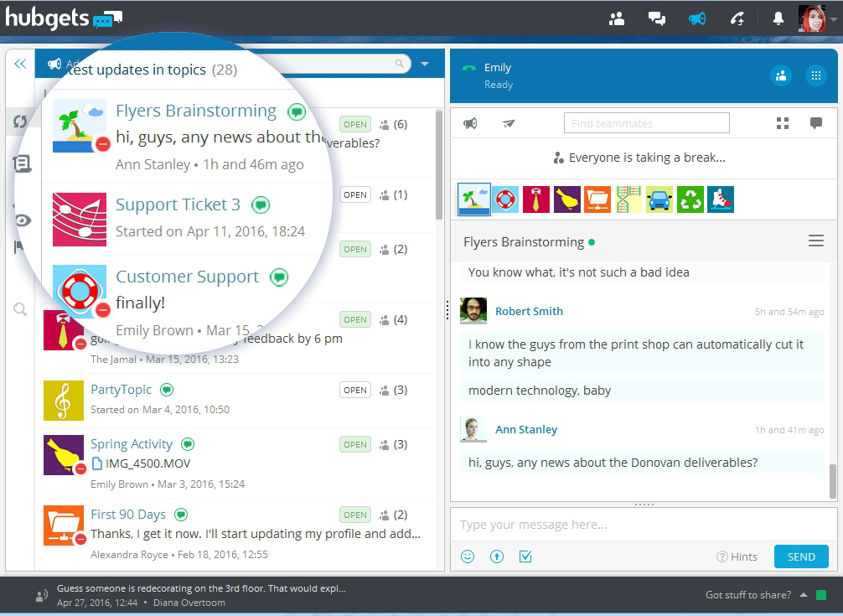The height and width of the screenshot is (616, 843).
Task: Click the chat conversation scrollbar
Action: [x=833, y=481]
